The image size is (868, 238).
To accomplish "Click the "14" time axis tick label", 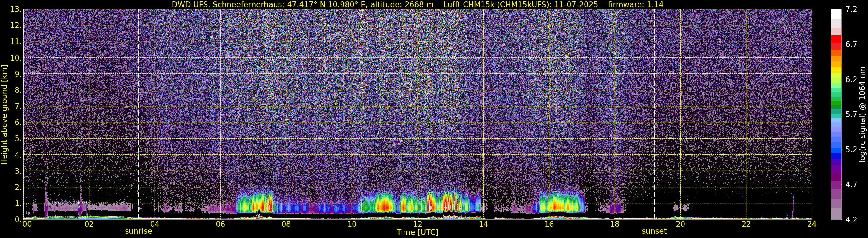I will coord(483,224).
